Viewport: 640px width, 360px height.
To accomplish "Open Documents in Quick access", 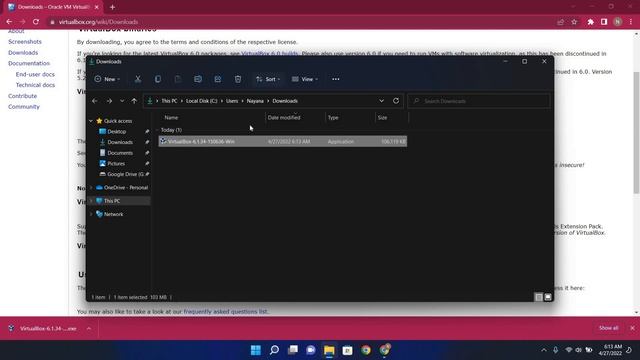I will 120,153.
